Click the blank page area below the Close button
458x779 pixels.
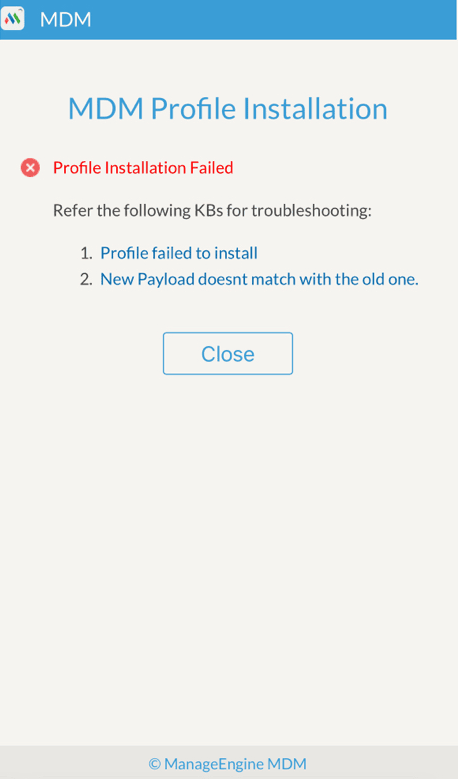click(229, 546)
